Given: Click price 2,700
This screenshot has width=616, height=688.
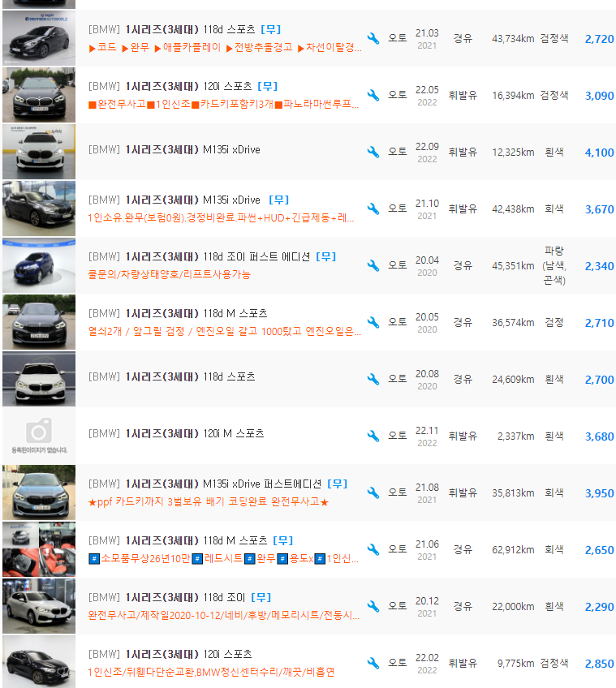Looking at the screenshot, I should click(x=599, y=380).
